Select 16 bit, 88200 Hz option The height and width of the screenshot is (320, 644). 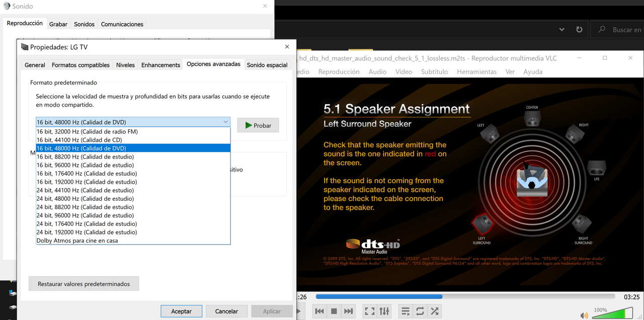coord(133,156)
